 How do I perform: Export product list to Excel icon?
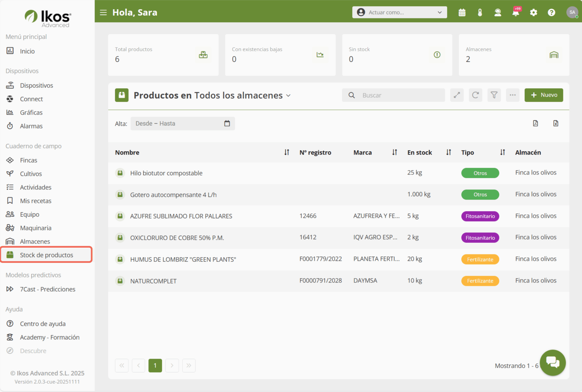pyautogui.click(x=555, y=123)
